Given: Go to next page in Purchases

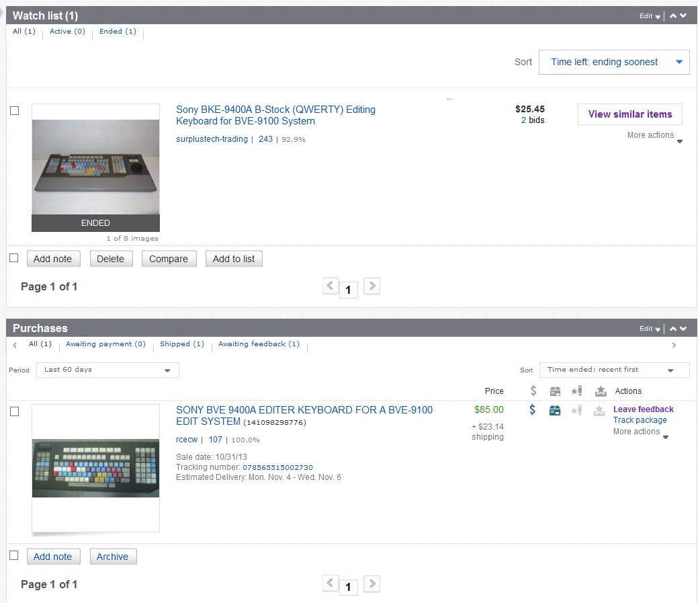Looking at the screenshot, I should click(x=372, y=584).
